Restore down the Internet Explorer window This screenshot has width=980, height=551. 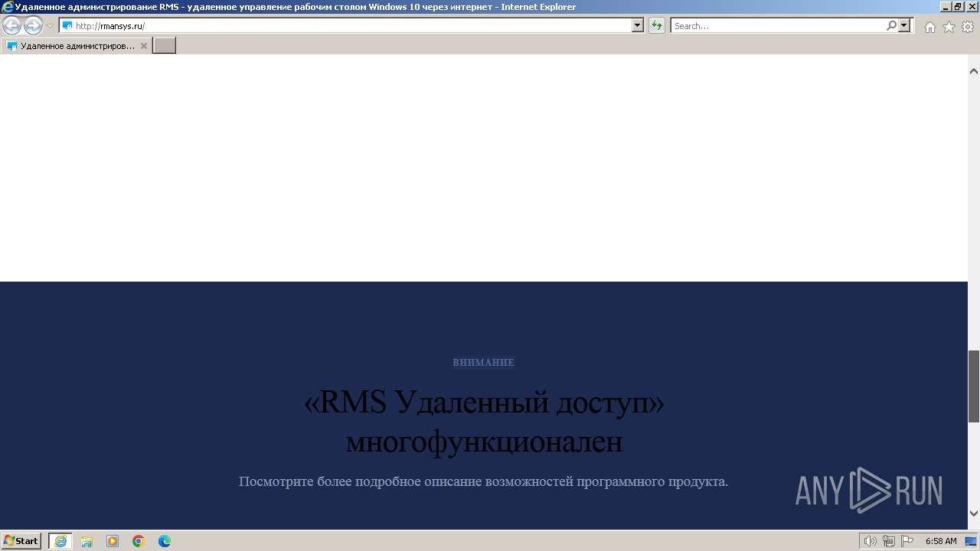click(x=958, y=6)
